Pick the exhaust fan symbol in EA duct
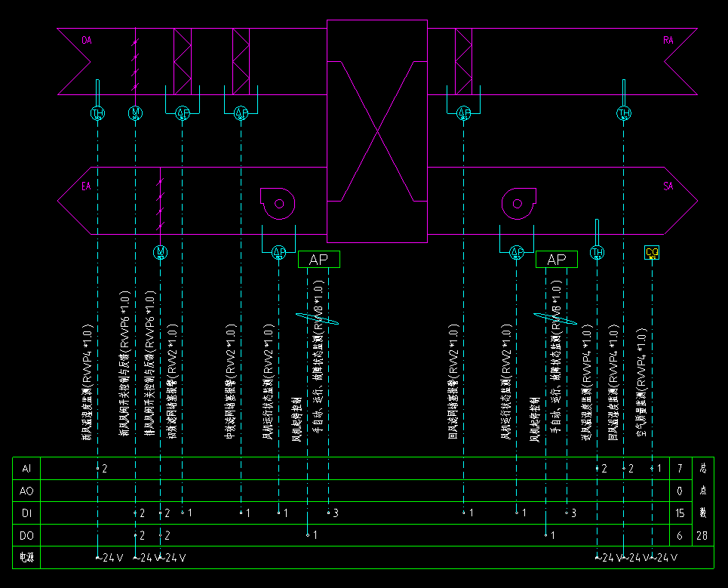Screen dimensions: 728x588 pyautogui.click(x=278, y=202)
